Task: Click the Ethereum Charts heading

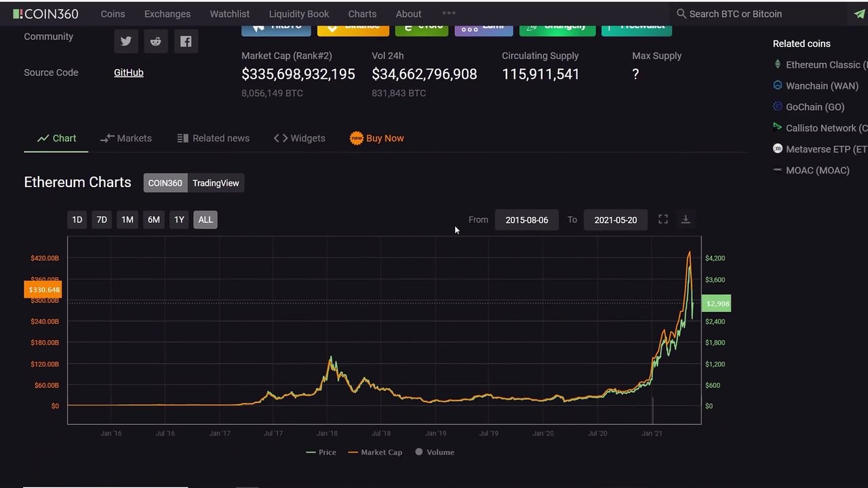Action: point(77,182)
